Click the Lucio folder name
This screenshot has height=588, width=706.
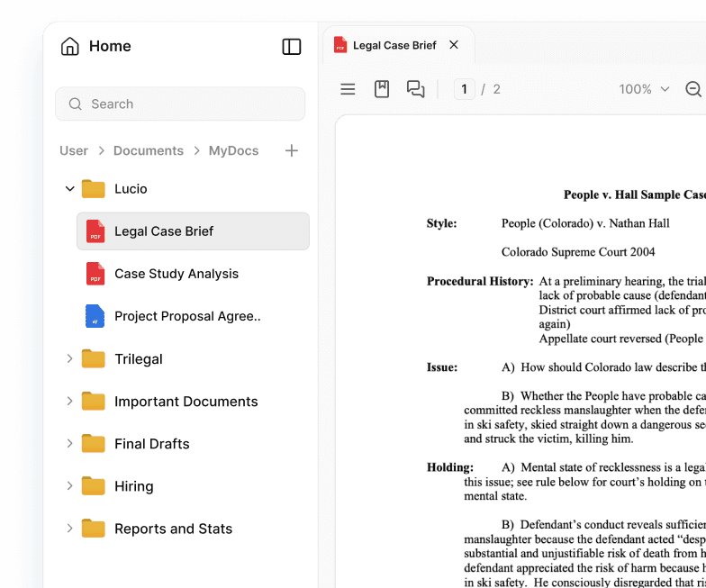(x=131, y=189)
